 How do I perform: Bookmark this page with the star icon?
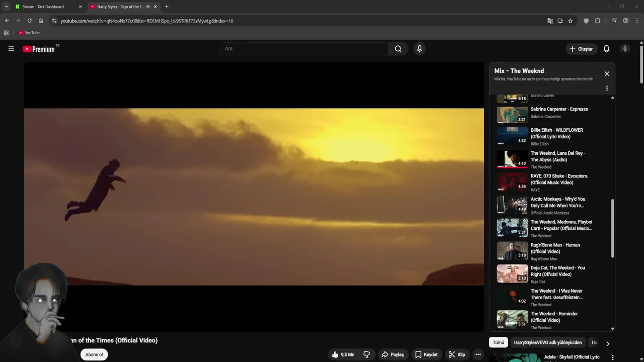(570, 21)
